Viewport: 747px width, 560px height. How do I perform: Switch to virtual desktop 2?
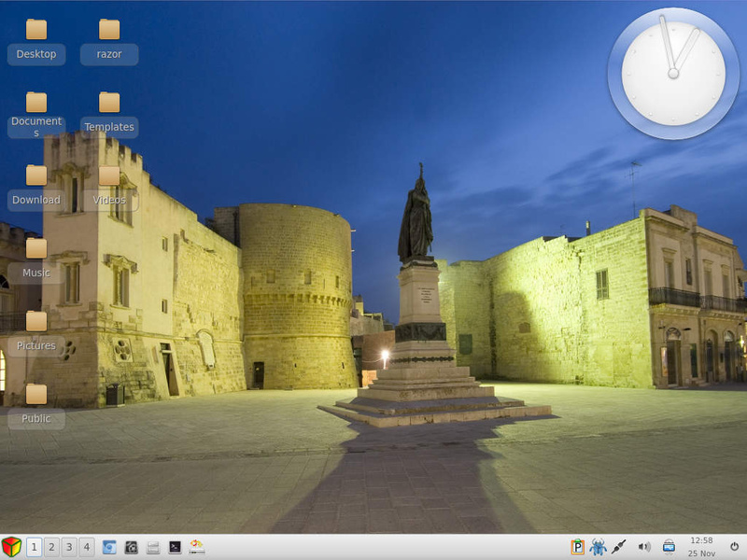pyautogui.click(x=51, y=547)
